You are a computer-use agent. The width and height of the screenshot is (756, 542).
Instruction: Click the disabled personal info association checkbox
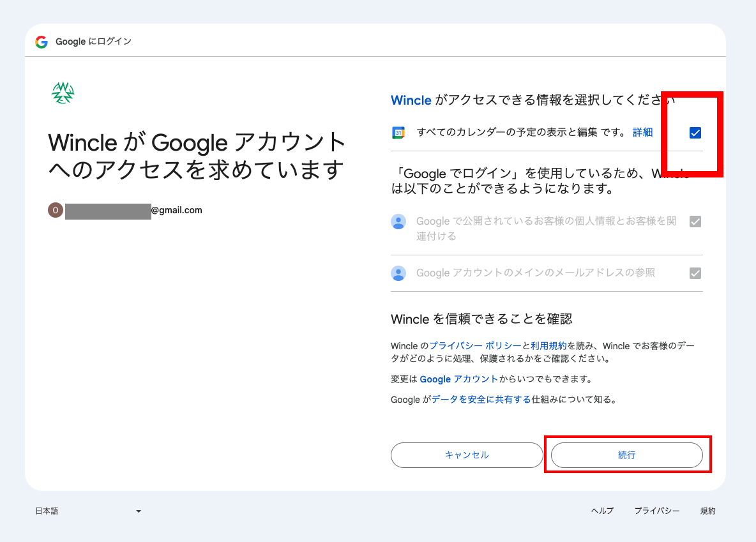(695, 222)
